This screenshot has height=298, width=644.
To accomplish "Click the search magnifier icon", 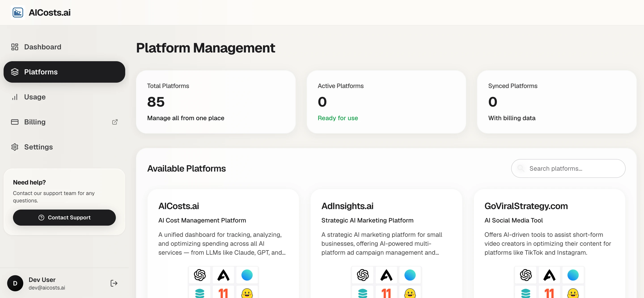I will (521, 168).
